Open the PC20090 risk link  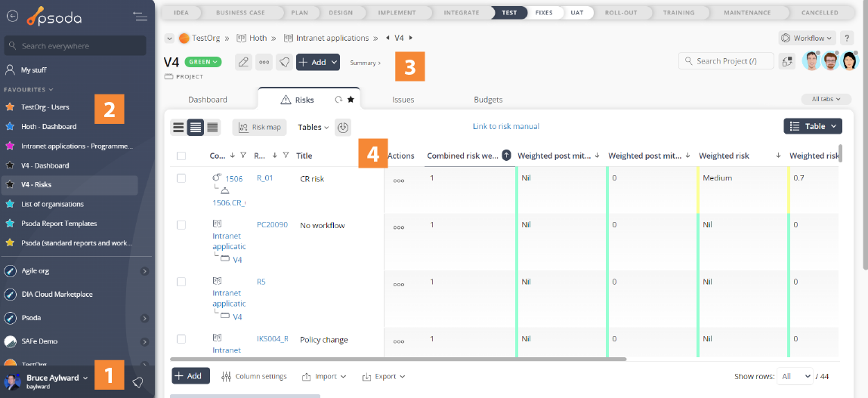click(x=273, y=225)
